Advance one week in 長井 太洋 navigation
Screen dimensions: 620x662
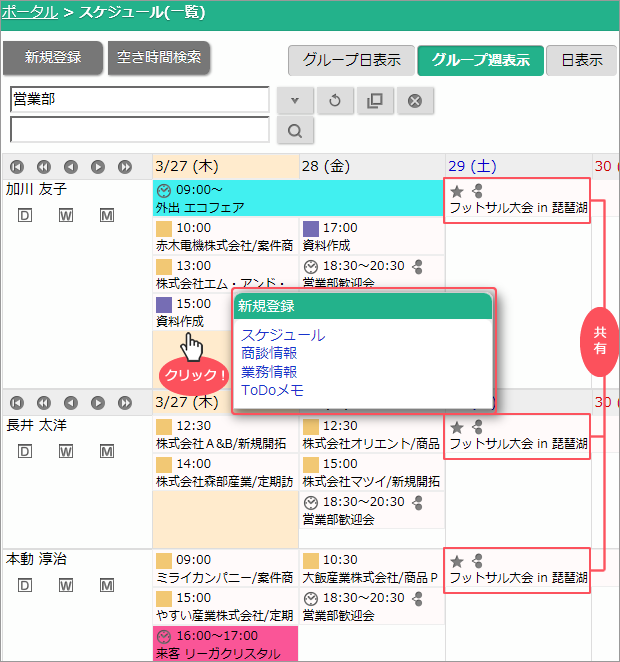tap(125, 403)
